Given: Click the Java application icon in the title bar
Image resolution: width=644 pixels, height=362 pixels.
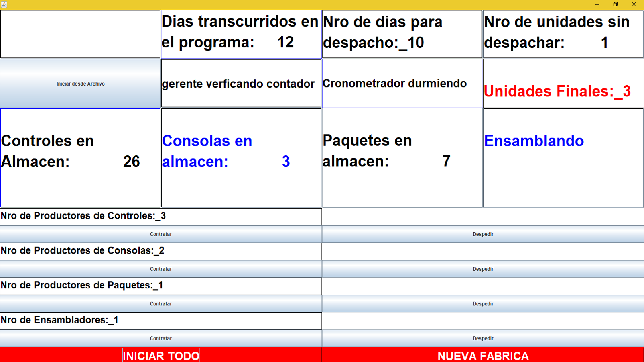Looking at the screenshot, I should point(4,4).
